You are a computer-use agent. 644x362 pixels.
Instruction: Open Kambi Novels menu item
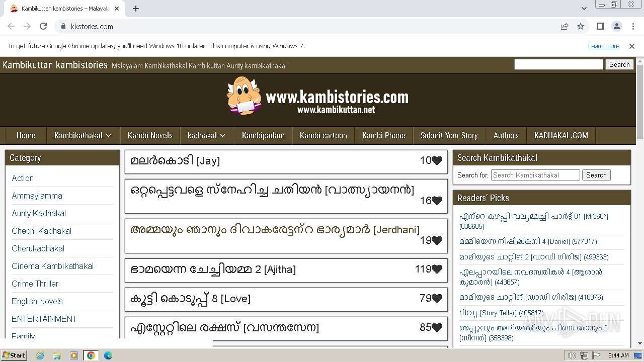tap(150, 135)
